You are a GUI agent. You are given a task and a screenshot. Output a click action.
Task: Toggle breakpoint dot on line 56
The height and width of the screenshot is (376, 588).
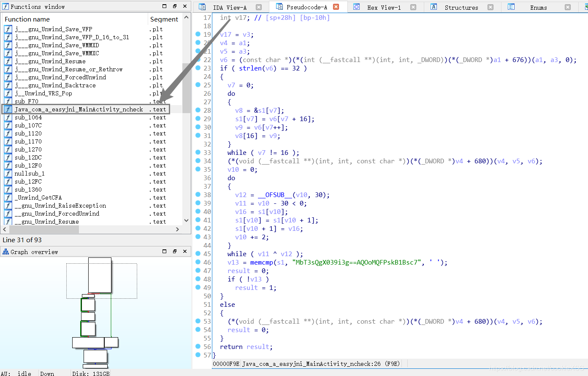(198, 346)
